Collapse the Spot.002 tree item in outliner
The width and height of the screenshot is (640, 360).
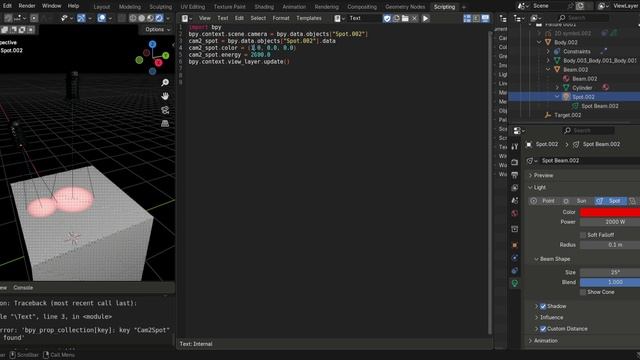click(557, 97)
